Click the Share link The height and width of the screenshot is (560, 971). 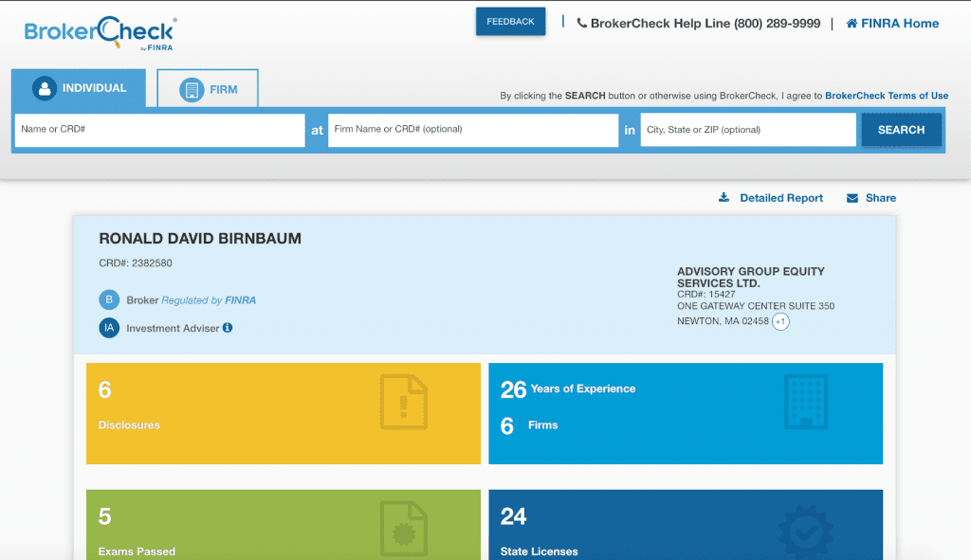pos(881,198)
